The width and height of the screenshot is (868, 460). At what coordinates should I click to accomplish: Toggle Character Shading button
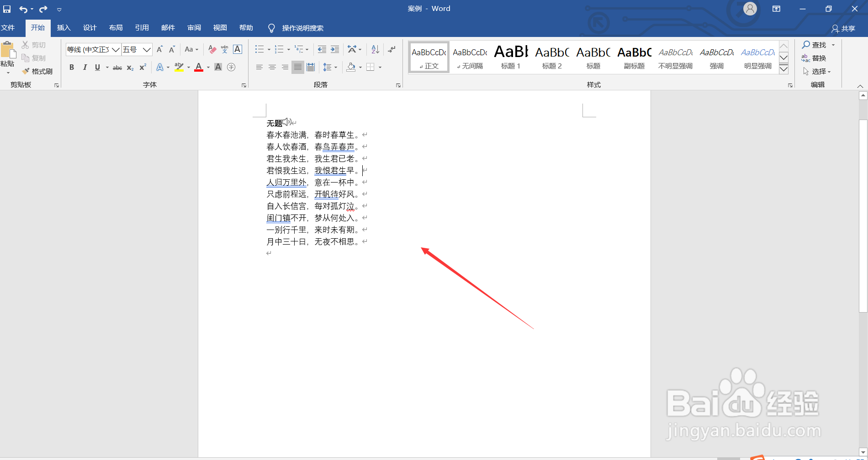point(218,67)
